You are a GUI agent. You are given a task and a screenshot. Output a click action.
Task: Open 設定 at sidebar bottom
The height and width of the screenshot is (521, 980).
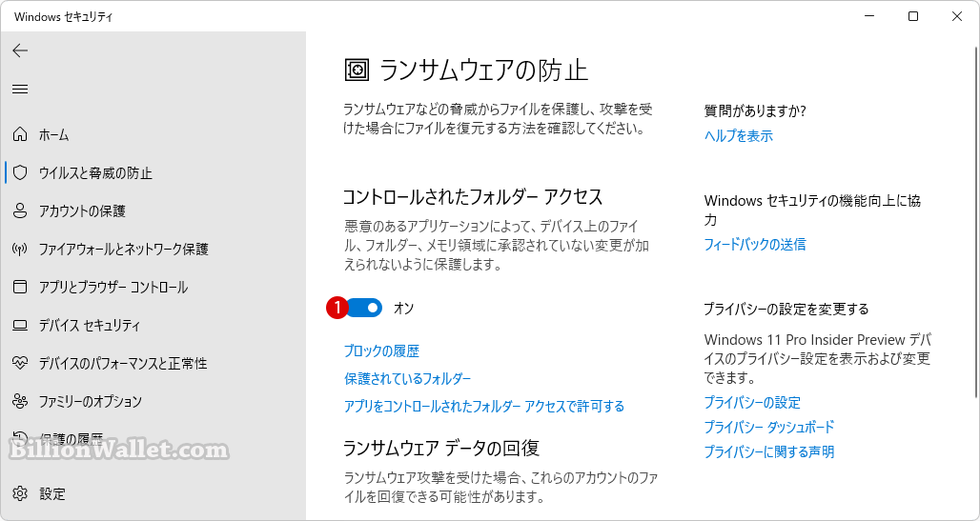point(51,493)
